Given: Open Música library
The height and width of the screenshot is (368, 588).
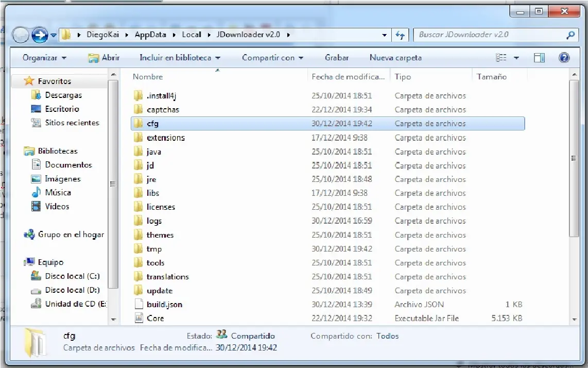Looking at the screenshot, I should tap(58, 193).
